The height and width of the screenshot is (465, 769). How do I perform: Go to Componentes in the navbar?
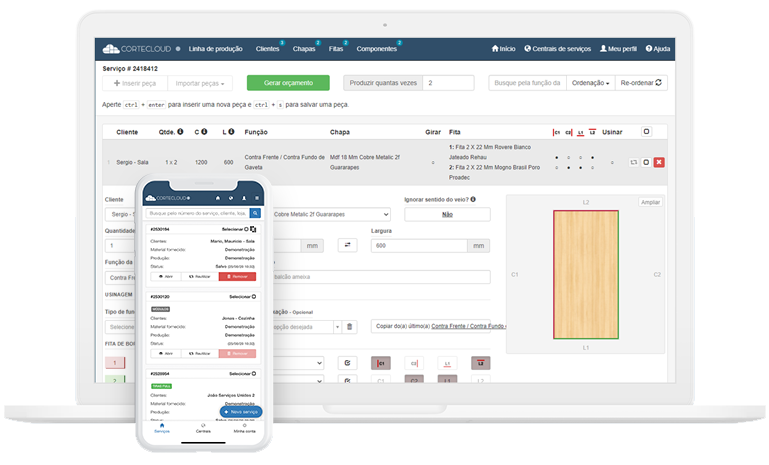pyautogui.click(x=377, y=48)
